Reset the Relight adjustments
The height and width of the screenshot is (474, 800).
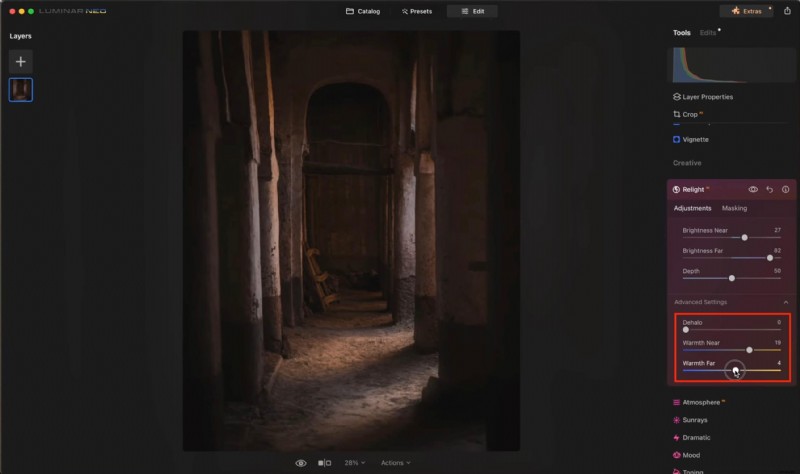(769, 189)
